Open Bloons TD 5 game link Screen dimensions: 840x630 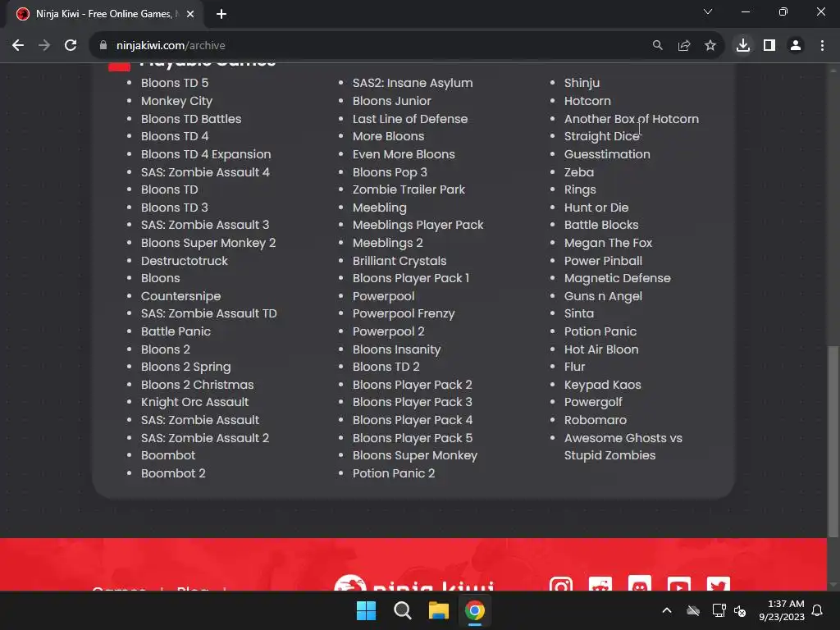pyautogui.click(x=175, y=83)
